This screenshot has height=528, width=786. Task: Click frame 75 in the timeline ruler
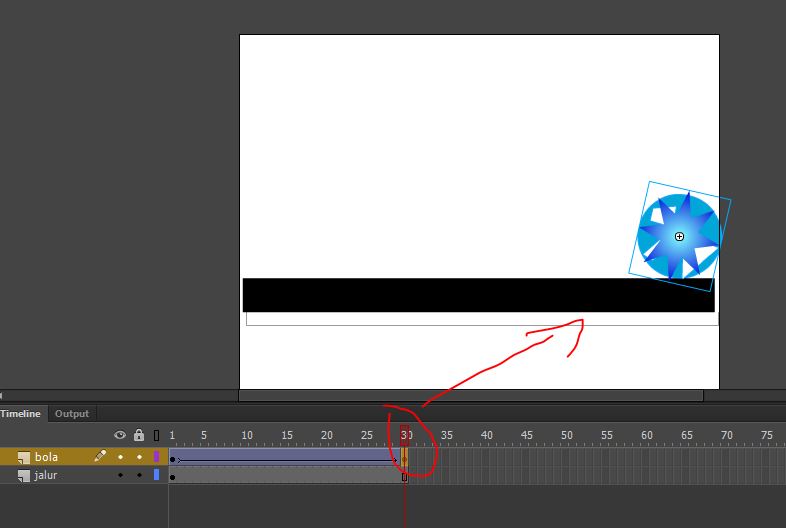(x=766, y=435)
